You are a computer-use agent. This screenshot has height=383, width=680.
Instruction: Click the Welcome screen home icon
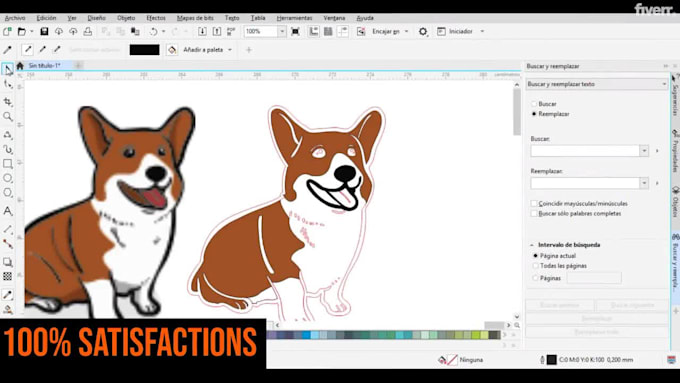pos(20,66)
